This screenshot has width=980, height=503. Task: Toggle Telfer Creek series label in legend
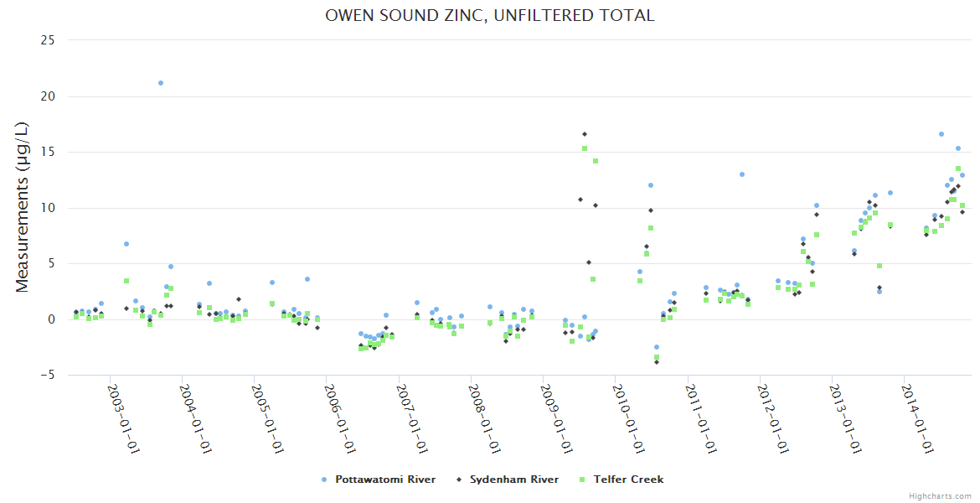click(x=628, y=480)
